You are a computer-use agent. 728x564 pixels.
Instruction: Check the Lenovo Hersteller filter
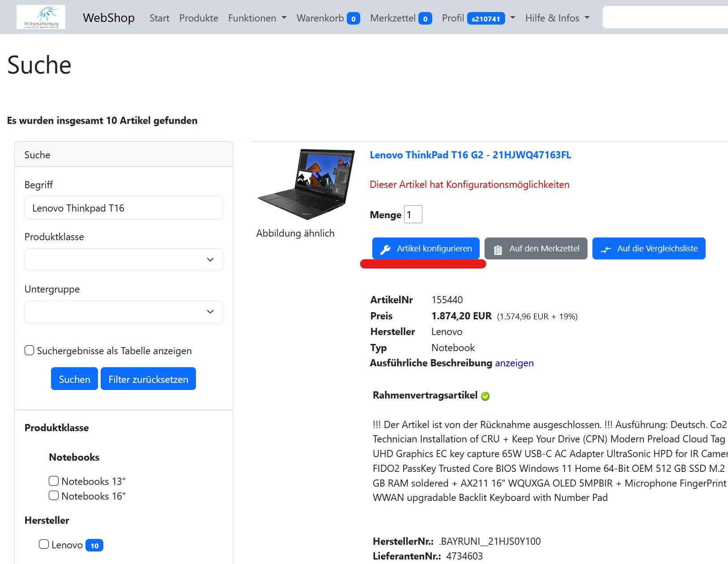[x=44, y=544]
